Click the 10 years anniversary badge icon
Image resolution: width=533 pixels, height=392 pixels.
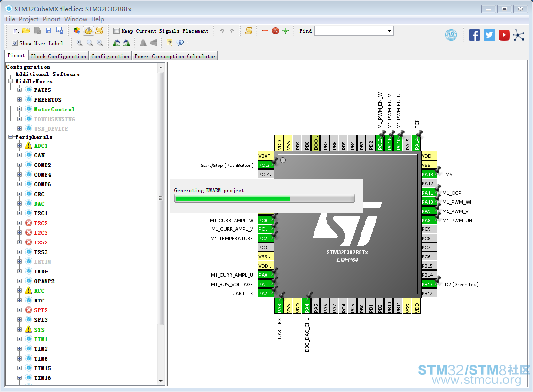click(x=451, y=35)
